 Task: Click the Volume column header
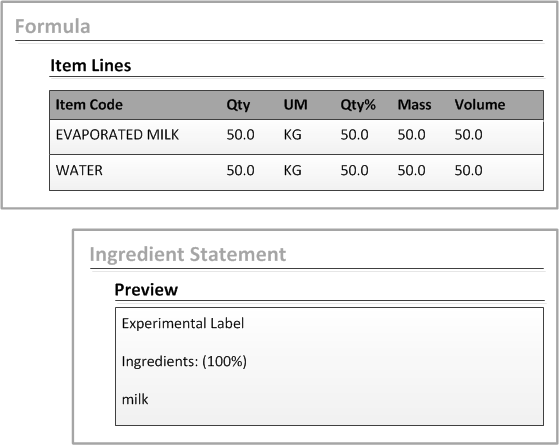[x=480, y=105]
